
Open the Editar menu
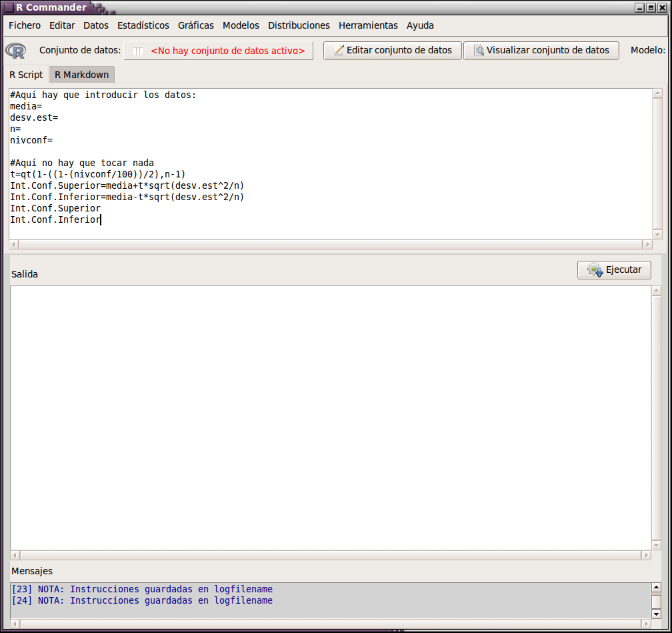click(62, 25)
